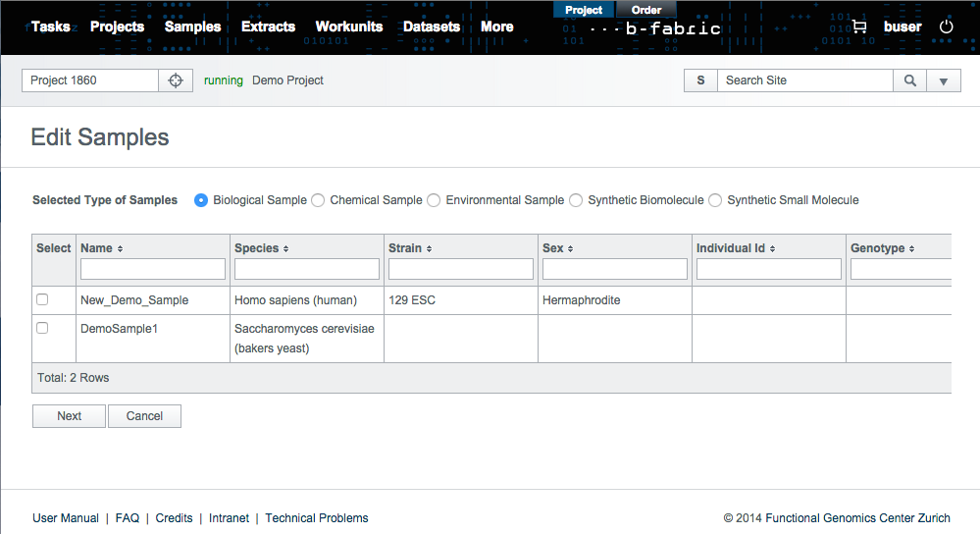Click the Individual Id filter box
This screenshot has width=980, height=534.
click(769, 269)
